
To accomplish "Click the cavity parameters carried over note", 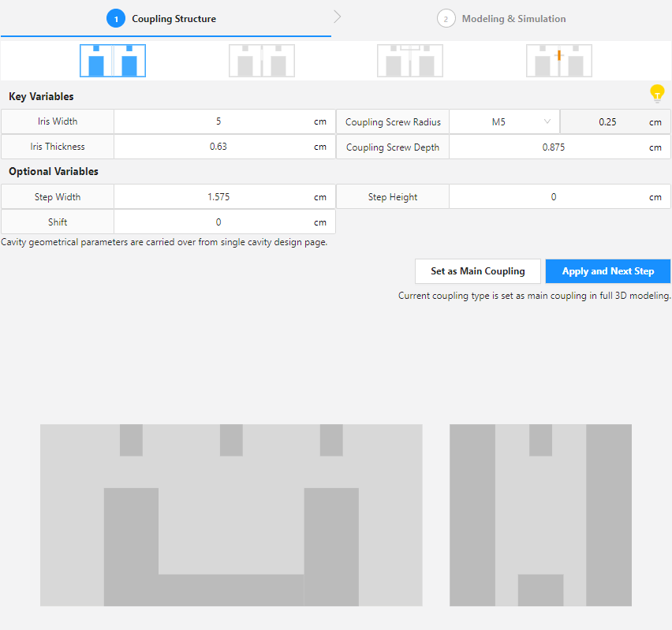I will click(164, 242).
